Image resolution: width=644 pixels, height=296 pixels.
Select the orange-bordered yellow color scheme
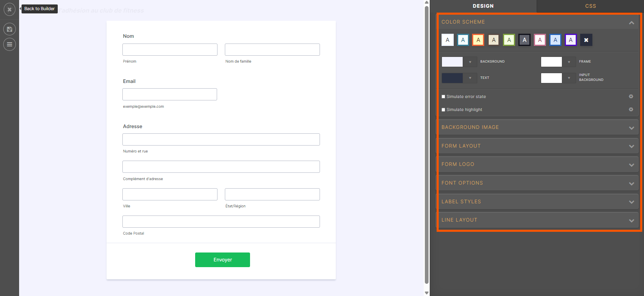tap(478, 40)
